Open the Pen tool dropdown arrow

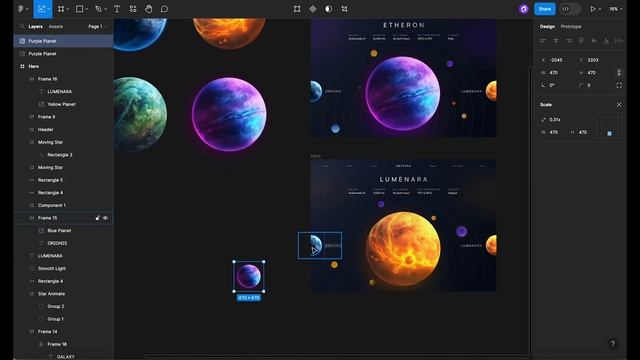click(105, 9)
